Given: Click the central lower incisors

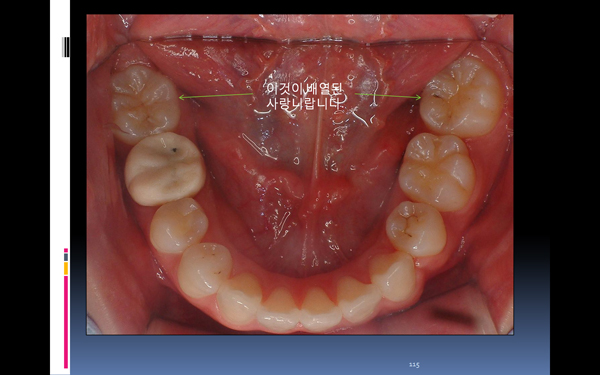Looking at the screenshot, I should pos(299,310).
